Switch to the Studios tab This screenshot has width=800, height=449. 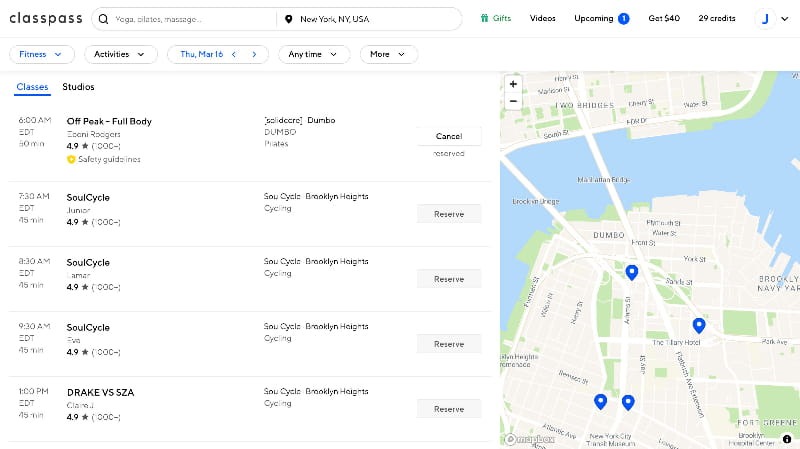78,87
